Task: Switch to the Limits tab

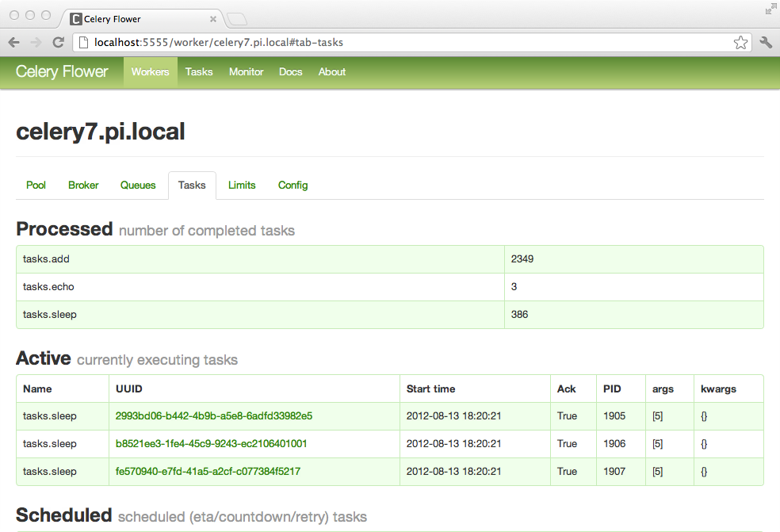Action: (242, 186)
